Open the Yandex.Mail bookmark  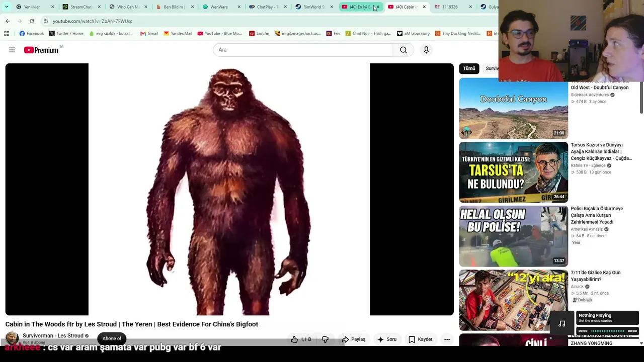pos(178,34)
